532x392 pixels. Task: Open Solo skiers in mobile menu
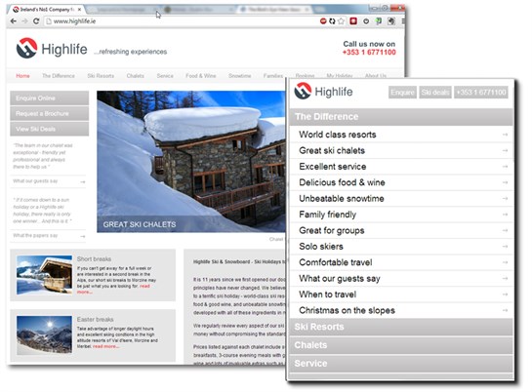401,247
